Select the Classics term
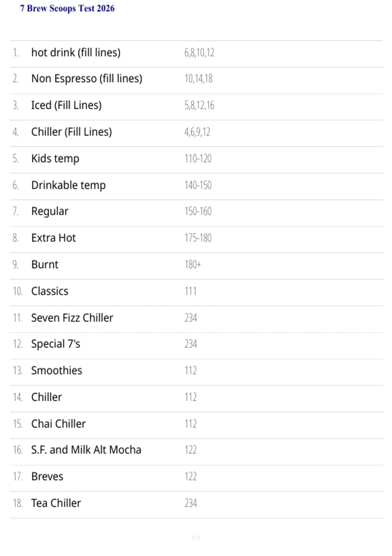The width and height of the screenshot is (392, 556). (50, 291)
